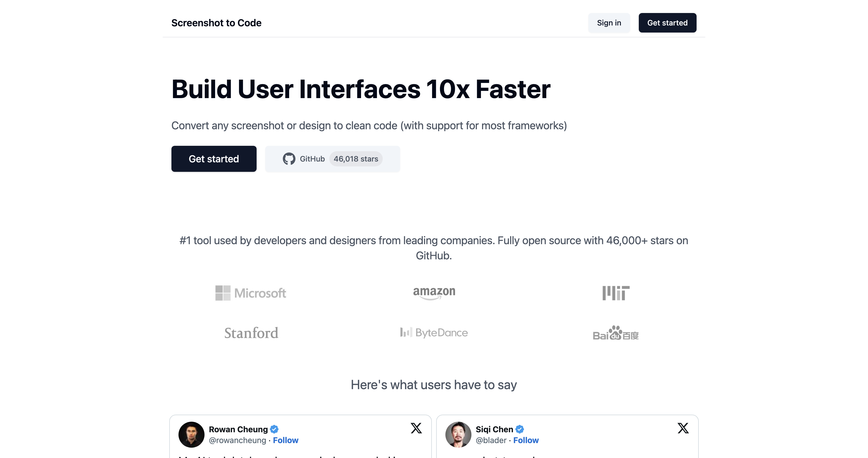Viewport: 868px width, 458px height.
Task: Click the Microsoft logo
Action: point(251,293)
